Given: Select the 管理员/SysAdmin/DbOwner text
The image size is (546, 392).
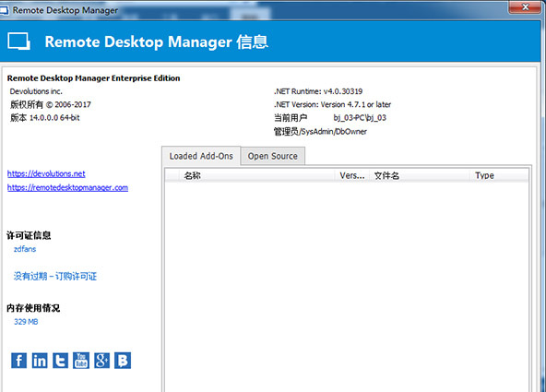Looking at the screenshot, I should tap(320, 132).
